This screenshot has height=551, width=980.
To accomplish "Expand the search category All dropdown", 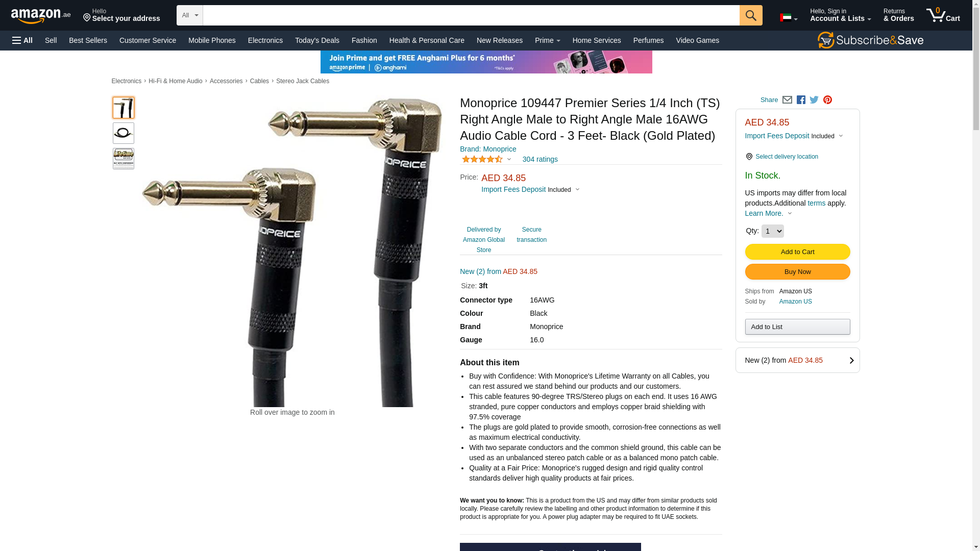I will (190, 15).
